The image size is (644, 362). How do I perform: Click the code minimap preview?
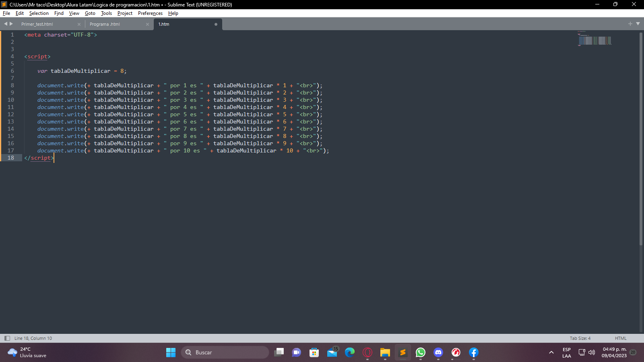[x=595, y=39]
